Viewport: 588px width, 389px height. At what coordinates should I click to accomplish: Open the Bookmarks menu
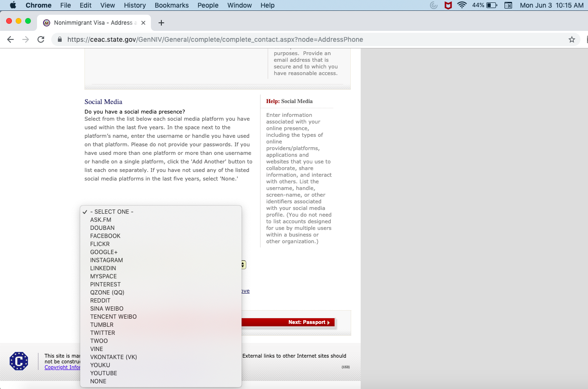[172, 5]
